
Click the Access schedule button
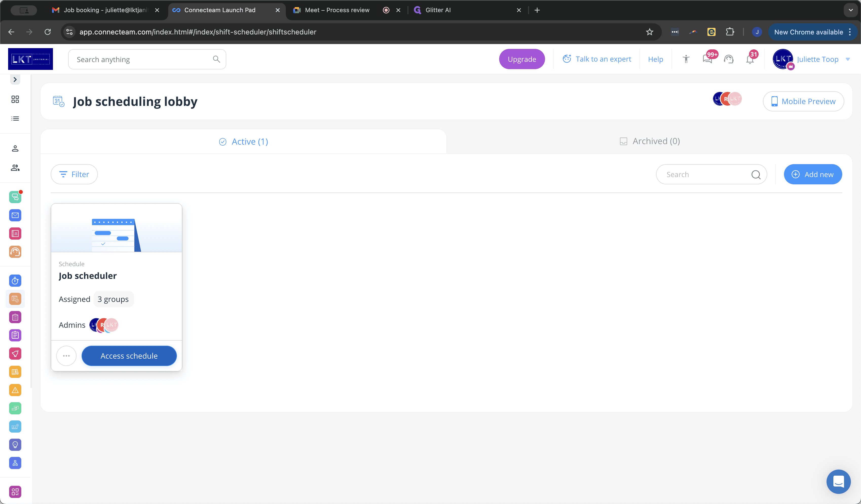pos(129,356)
